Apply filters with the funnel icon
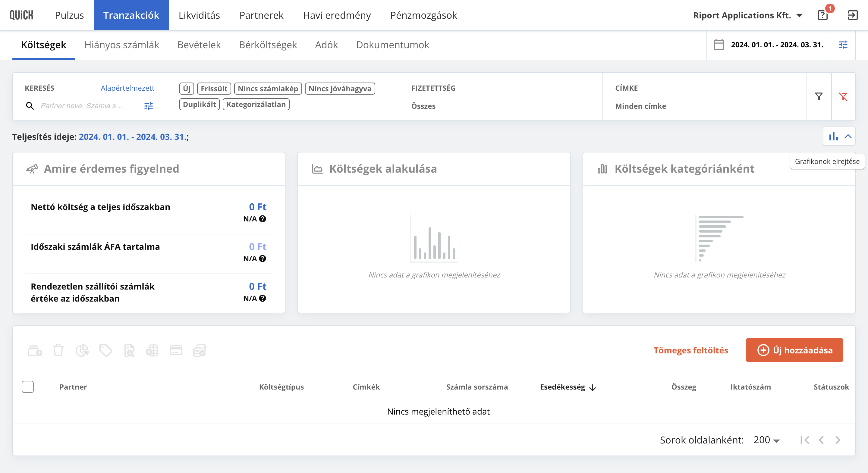Image resolution: width=868 pixels, height=473 pixels. pos(819,97)
